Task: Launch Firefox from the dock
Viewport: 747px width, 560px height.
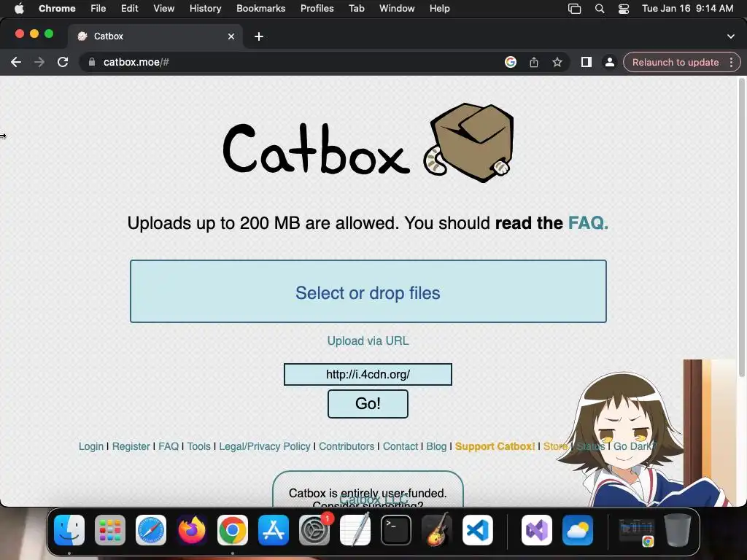Action: pyautogui.click(x=192, y=530)
